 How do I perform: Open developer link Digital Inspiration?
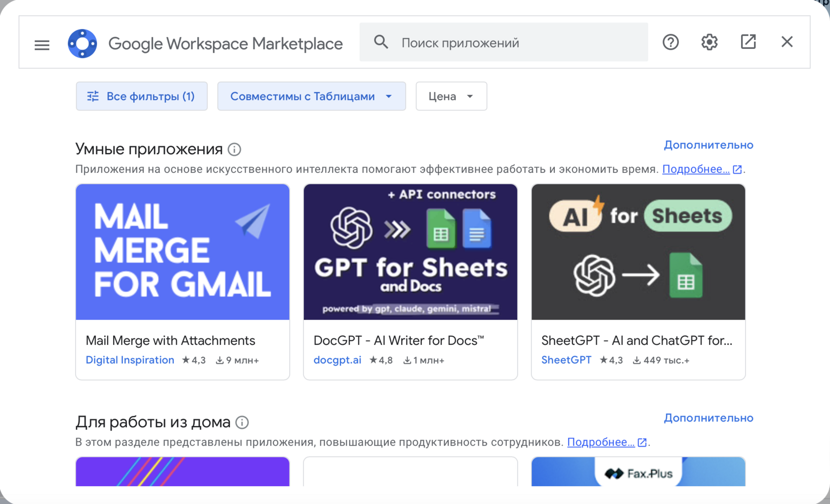click(x=130, y=360)
